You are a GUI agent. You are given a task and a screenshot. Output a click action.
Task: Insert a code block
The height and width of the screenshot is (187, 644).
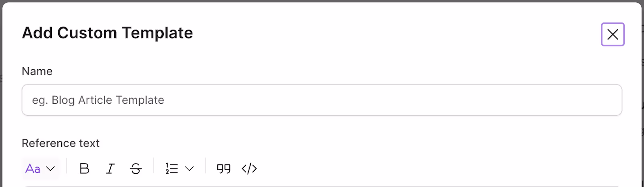coord(249,169)
